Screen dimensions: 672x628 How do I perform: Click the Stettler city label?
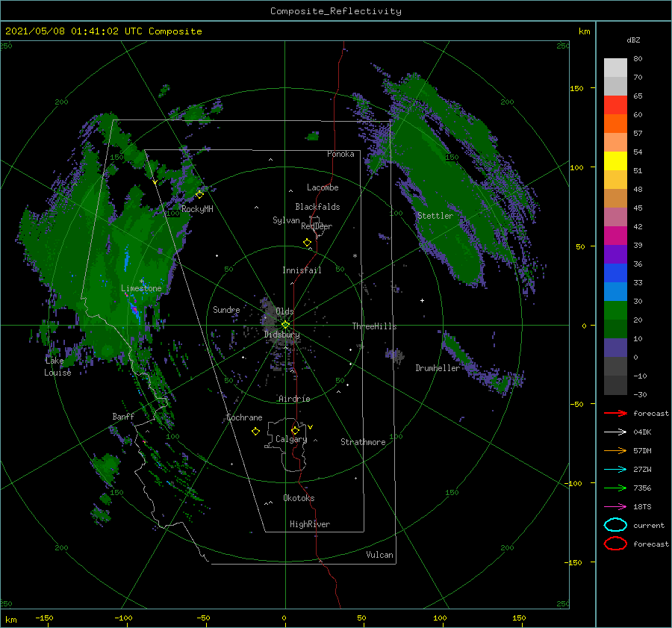coord(435,216)
